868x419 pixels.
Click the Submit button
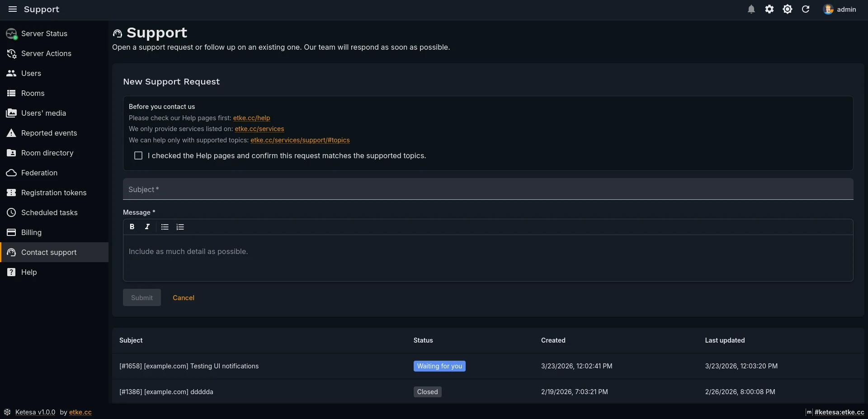coord(142,297)
